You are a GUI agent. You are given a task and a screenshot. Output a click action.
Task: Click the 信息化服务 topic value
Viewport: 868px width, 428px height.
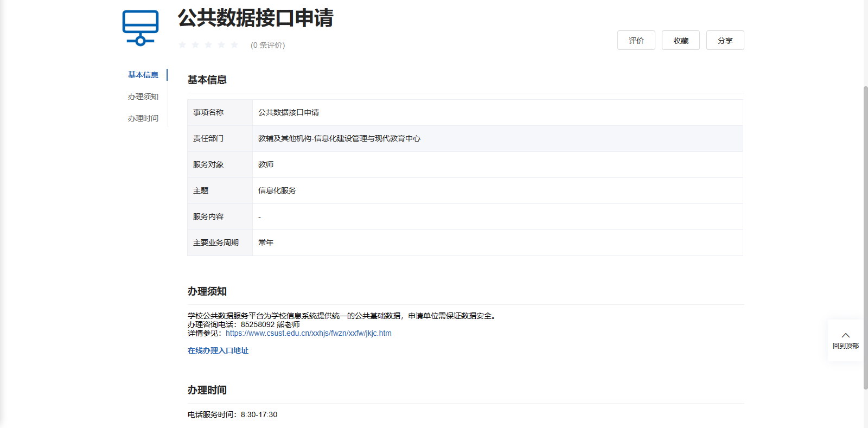point(277,190)
